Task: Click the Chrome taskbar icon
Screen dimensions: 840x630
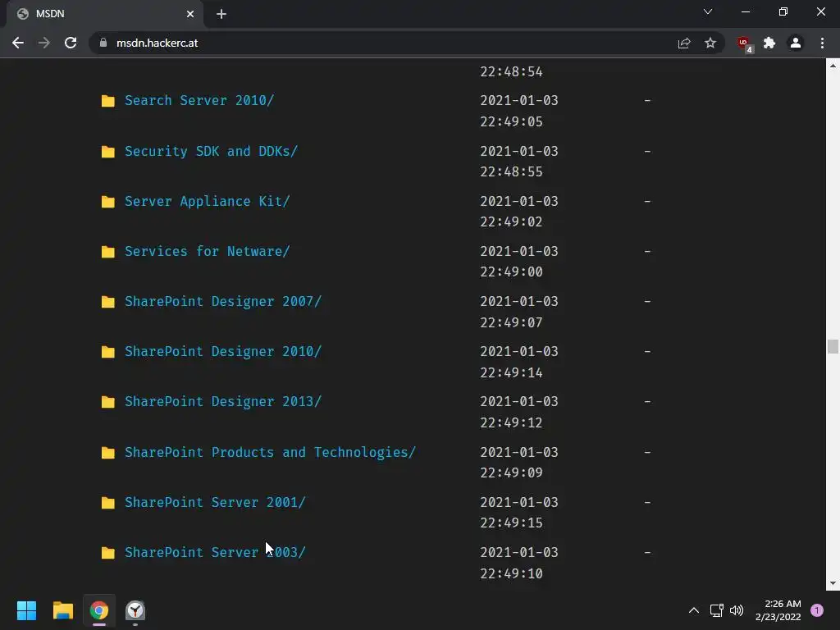Action: (x=99, y=610)
